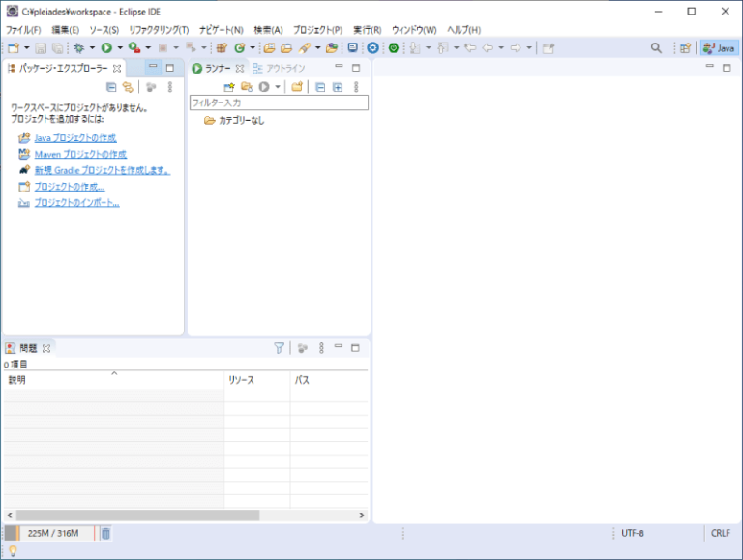Collapse all in Package Explorer

[111, 87]
